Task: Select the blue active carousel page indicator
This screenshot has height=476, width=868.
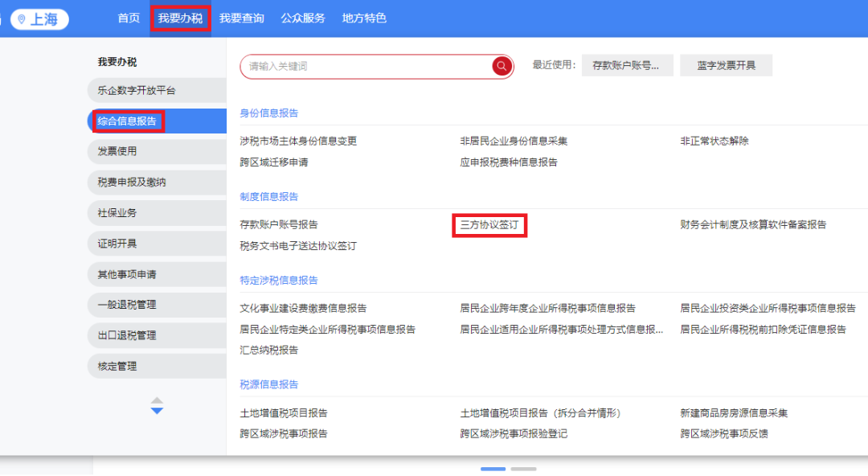Action: [x=493, y=469]
